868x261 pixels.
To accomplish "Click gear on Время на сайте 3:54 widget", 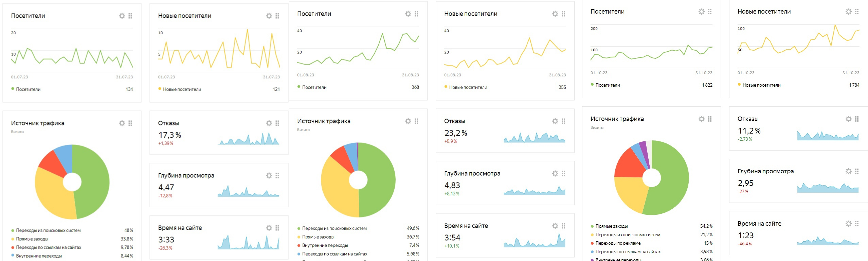I will 555,226.
